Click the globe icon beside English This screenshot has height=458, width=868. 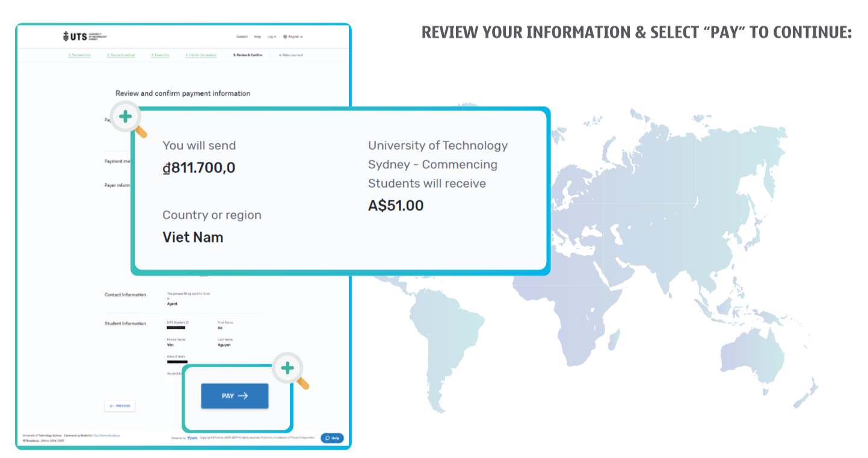[x=285, y=37]
